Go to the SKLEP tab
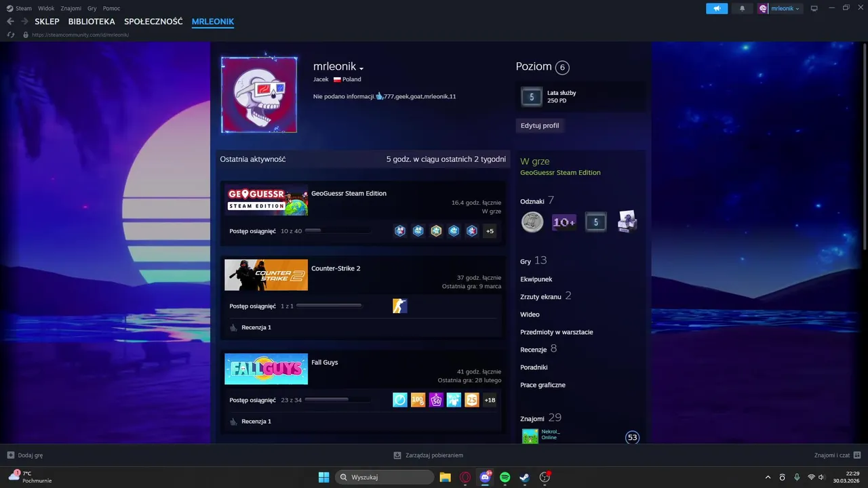 click(47, 22)
